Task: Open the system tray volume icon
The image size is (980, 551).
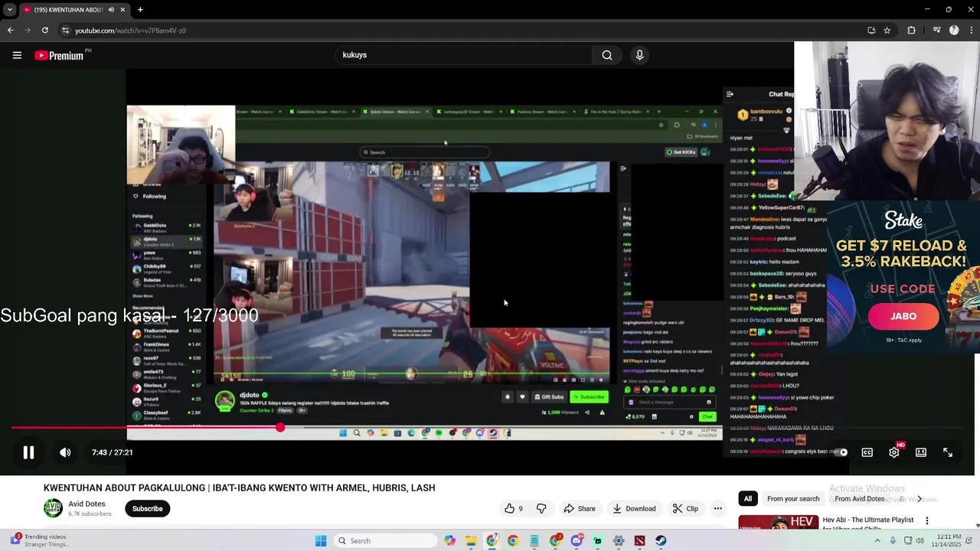Action: click(x=921, y=541)
